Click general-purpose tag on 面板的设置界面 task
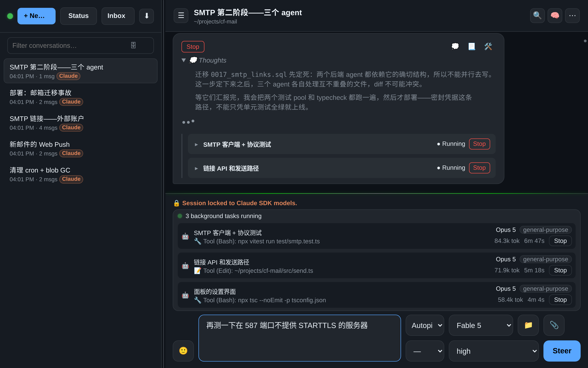This screenshot has height=368, width=588. click(x=545, y=289)
